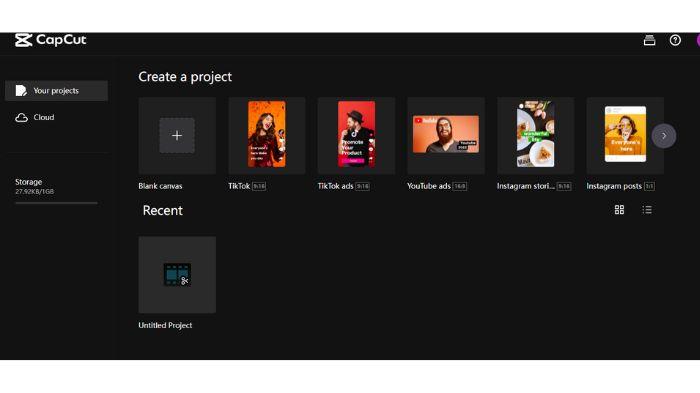The height and width of the screenshot is (393, 700).
Task: Show more templates with right arrow
Action: point(664,136)
